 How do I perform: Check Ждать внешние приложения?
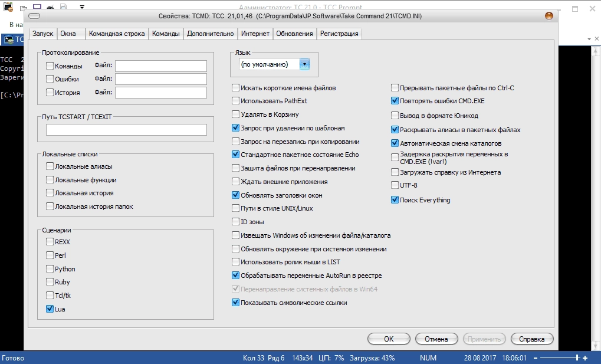click(x=235, y=182)
